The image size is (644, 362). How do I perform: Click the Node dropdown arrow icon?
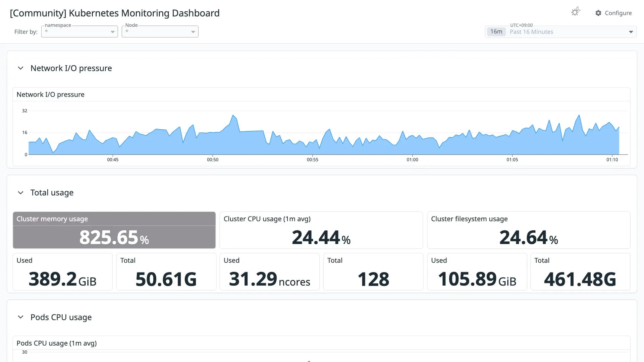[x=193, y=32]
